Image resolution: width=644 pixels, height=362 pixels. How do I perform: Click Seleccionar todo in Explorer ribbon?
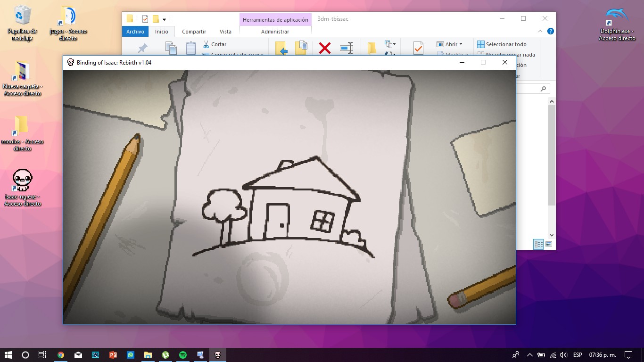502,44
